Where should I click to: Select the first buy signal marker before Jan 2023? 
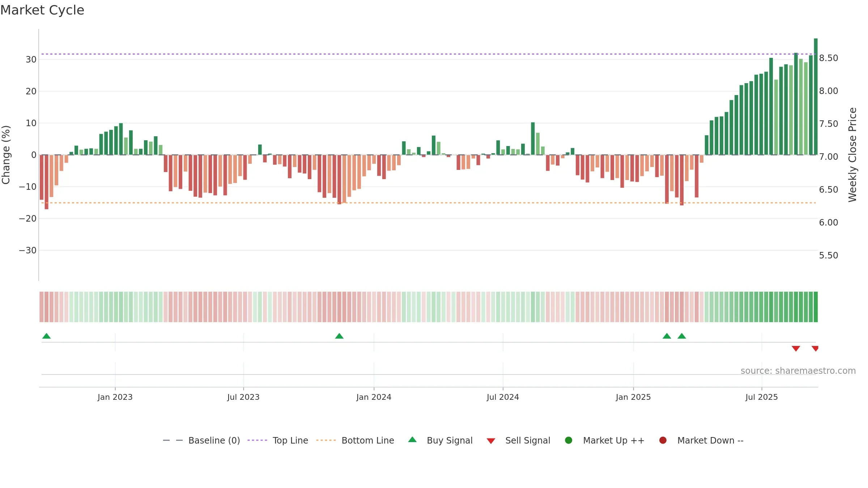pyautogui.click(x=46, y=336)
